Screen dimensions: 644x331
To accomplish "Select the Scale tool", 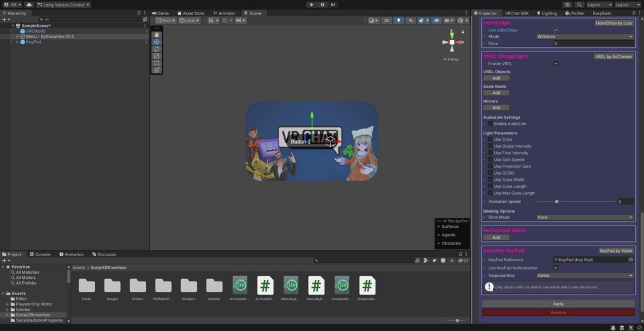I will 157,56.
